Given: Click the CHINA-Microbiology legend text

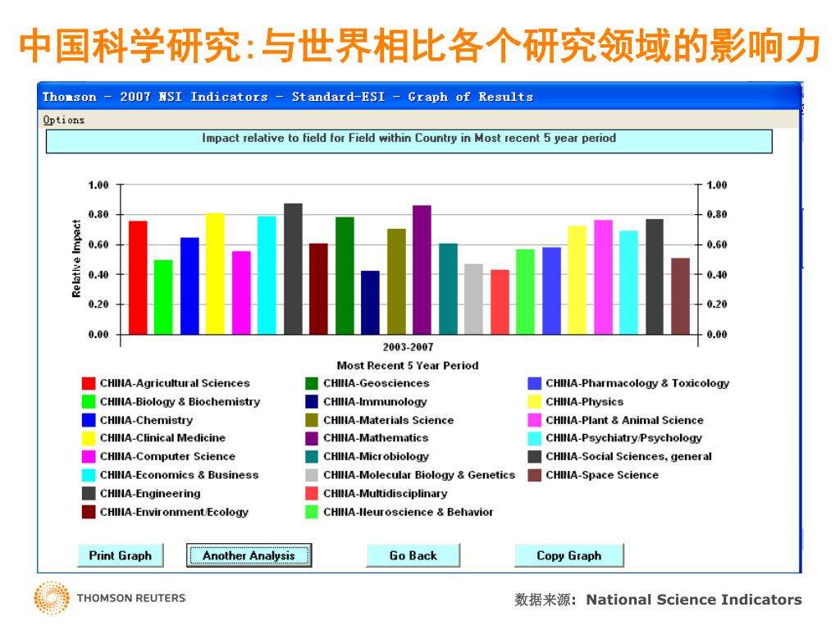Looking at the screenshot, I should [x=376, y=456].
